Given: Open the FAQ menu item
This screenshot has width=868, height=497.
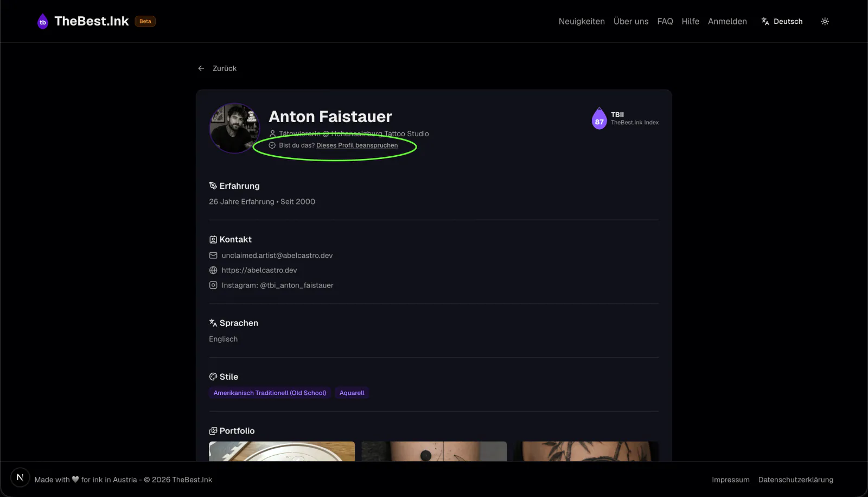Looking at the screenshot, I should point(665,22).
